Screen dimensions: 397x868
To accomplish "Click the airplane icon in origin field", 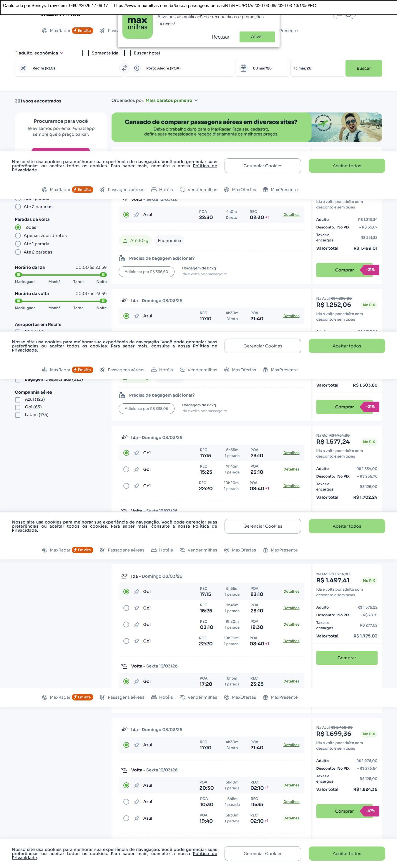I will [23, 68].
